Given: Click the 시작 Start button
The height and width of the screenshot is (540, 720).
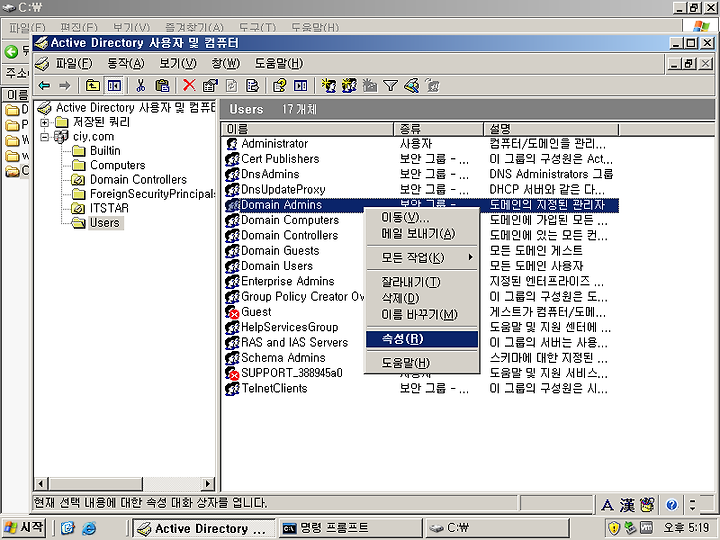Looking at the screenshot, I should click(x=24, y=527).
